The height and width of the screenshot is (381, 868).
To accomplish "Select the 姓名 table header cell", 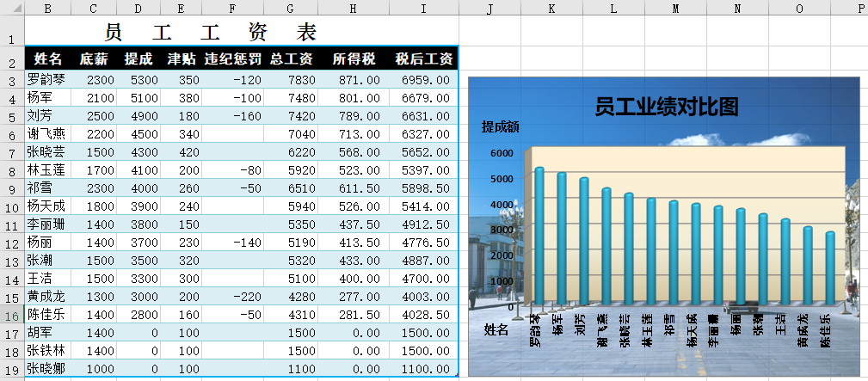I will pyautogui.click(x=48, y=59).
